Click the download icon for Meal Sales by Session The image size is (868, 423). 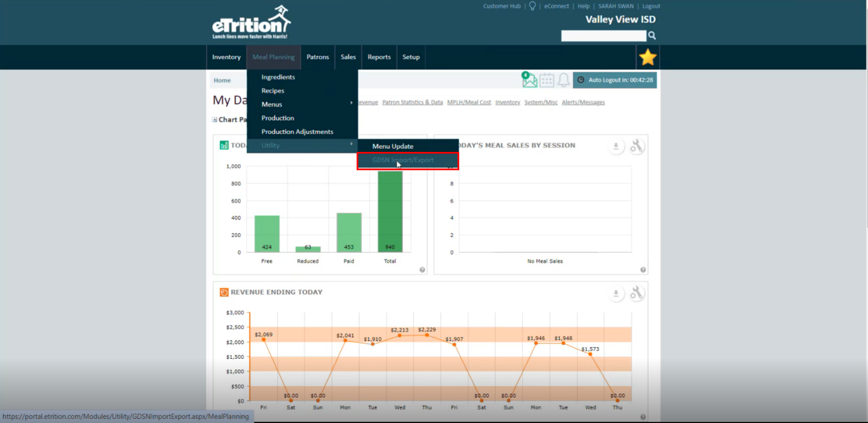click(x=616, y=147)
